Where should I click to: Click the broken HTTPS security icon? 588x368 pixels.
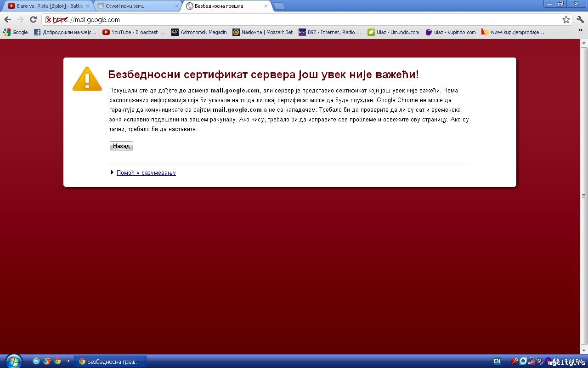[x=48, y=20]
